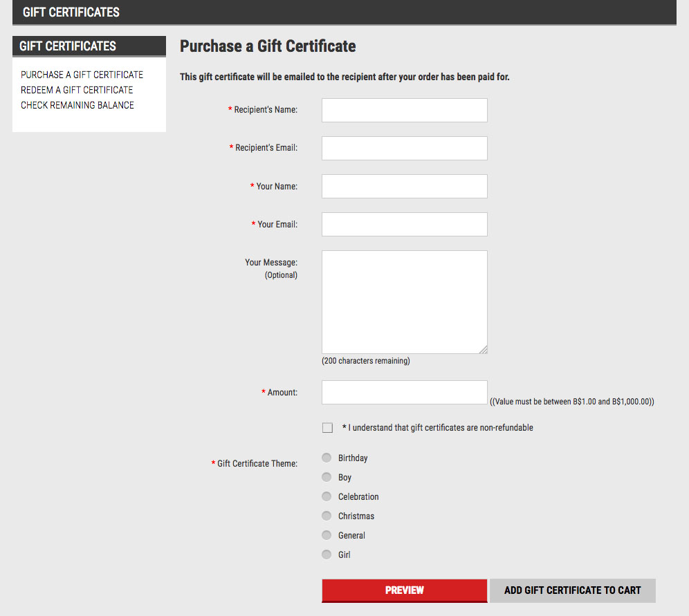689x616 pixels.
Task: Click the Your Message text area
Action: click(x=404, y=301)
